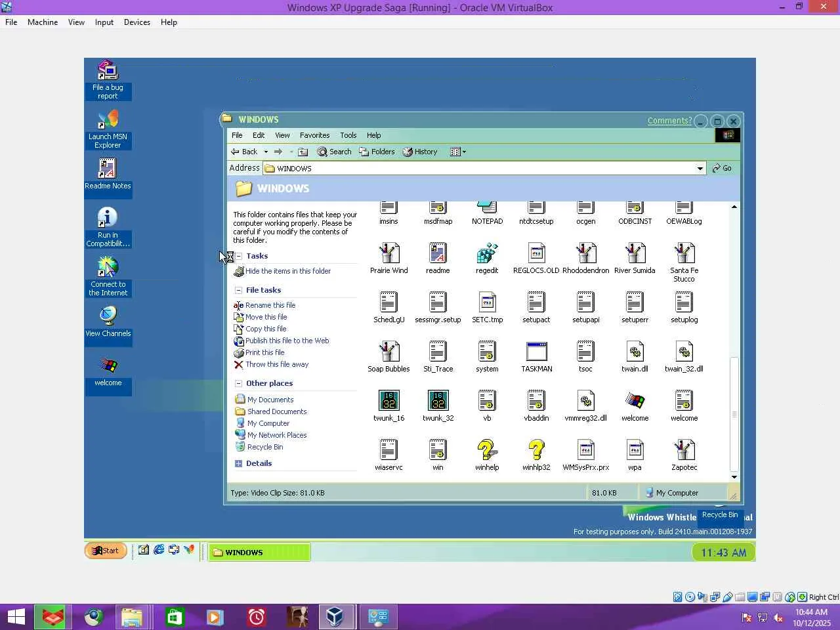Click the Go button beside the address bar

(722, 169)
